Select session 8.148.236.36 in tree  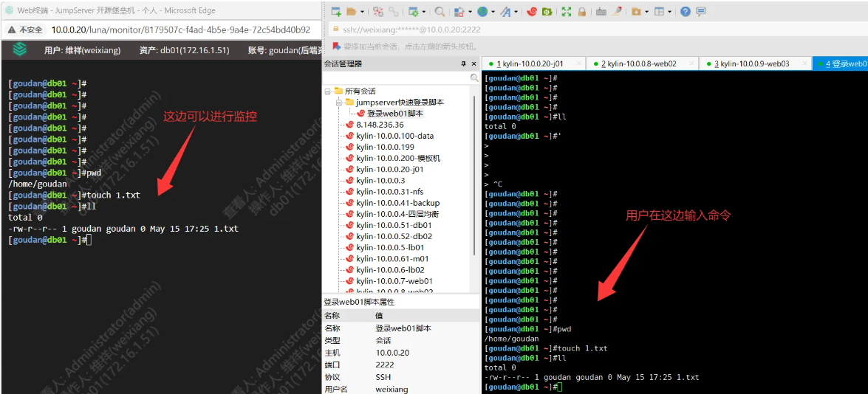[380, 125]
